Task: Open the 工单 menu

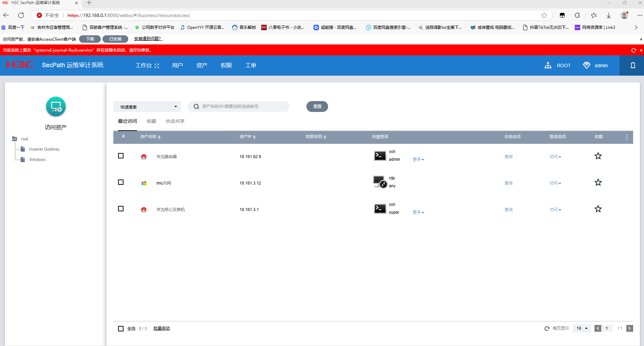Action: [251, 65]
